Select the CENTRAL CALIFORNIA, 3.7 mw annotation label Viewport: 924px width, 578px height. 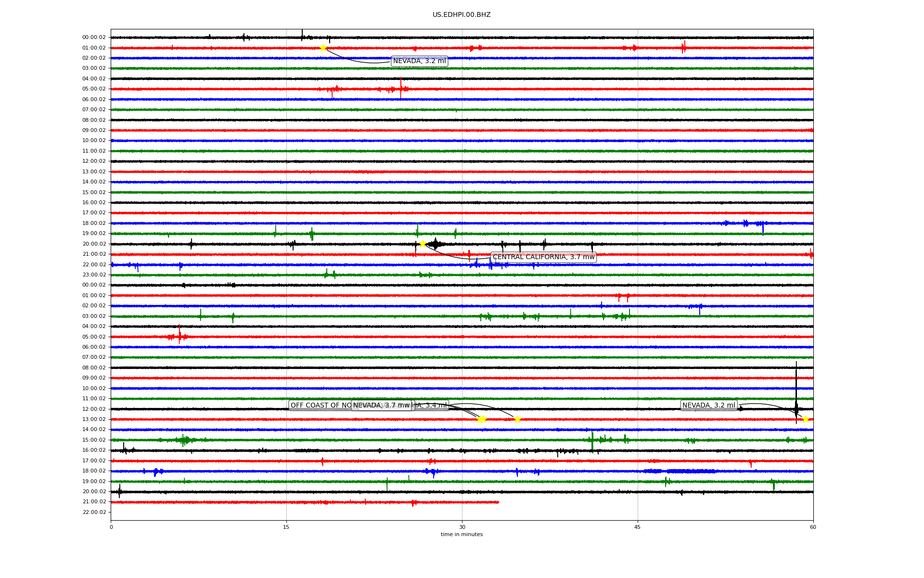pyautogui.click(x=543, y=257)
